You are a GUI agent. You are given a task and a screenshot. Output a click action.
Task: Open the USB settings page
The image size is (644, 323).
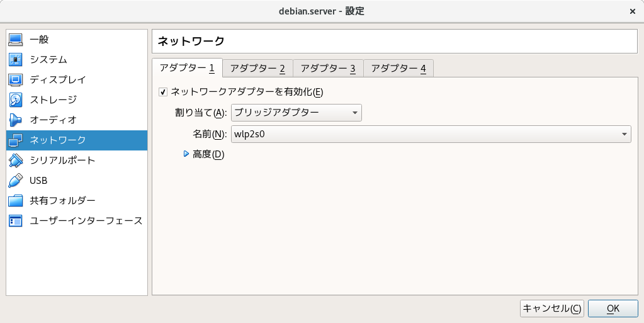click(77, 181)
